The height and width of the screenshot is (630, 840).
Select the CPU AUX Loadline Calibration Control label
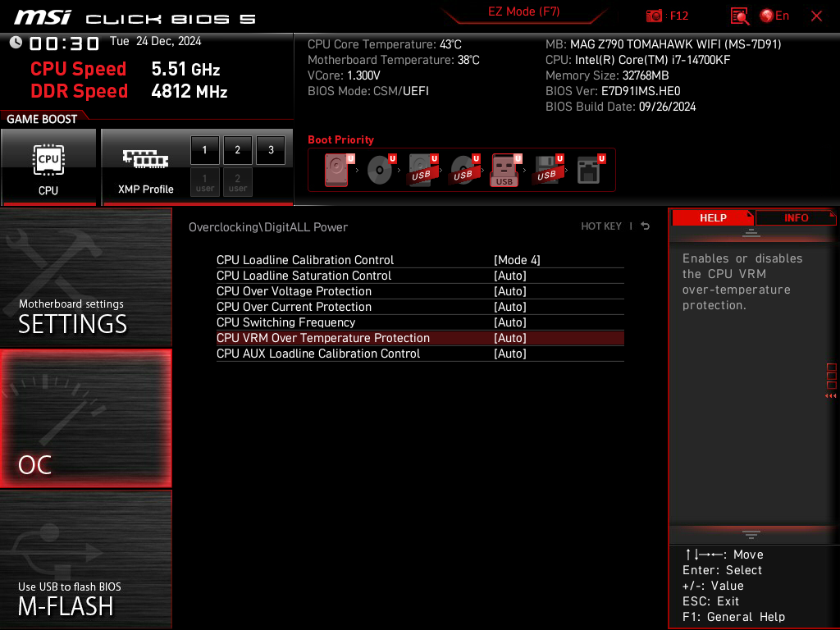pos(318,353)
